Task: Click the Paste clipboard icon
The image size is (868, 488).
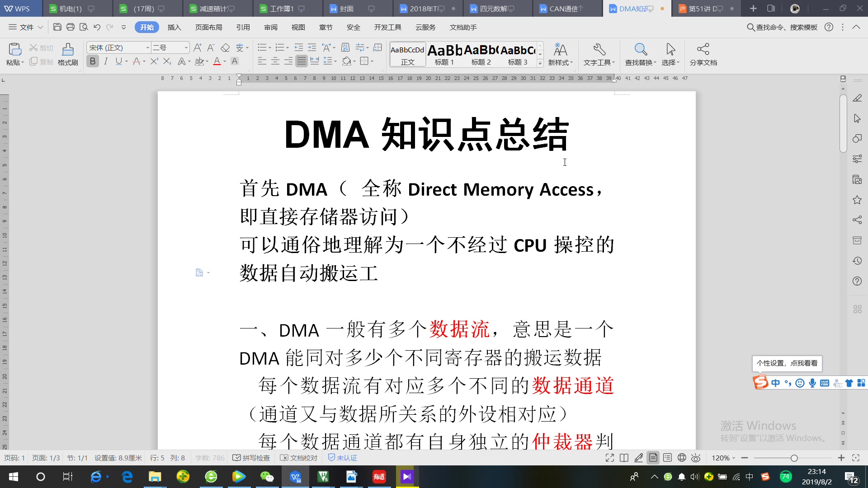Action: [x=14, y=49]
